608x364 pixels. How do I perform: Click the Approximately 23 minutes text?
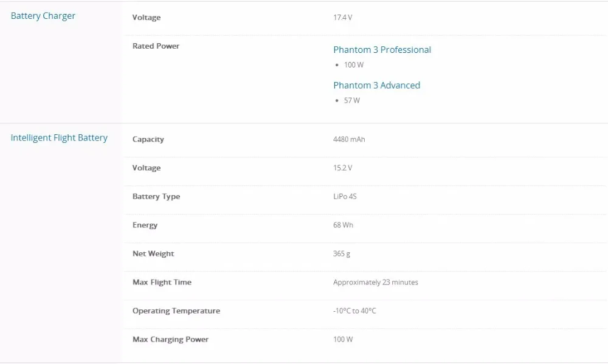point(375,282)
